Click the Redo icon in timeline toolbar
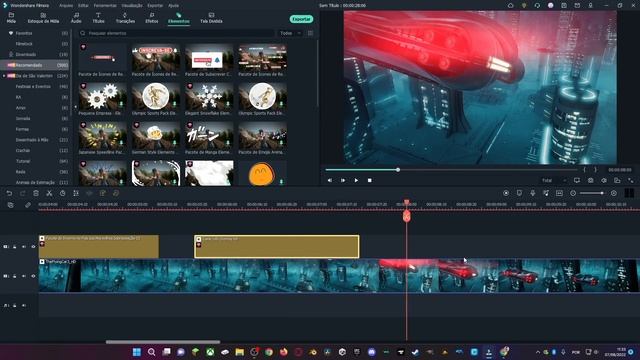 22,193
